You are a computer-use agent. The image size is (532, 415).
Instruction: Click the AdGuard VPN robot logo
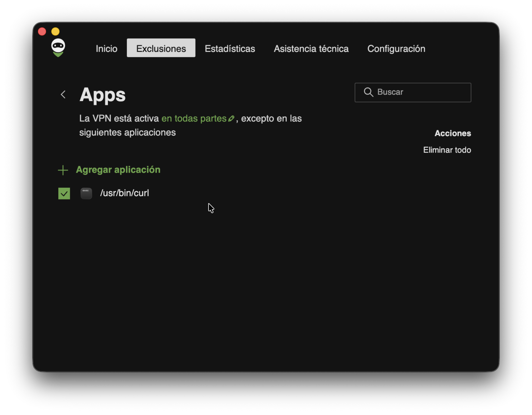tap(58, 48)
